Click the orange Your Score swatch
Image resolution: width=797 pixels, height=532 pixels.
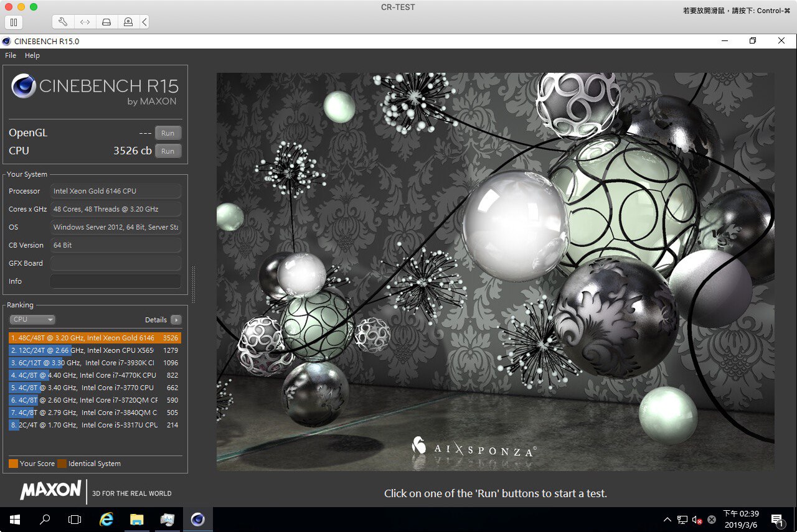click(13, 464)
